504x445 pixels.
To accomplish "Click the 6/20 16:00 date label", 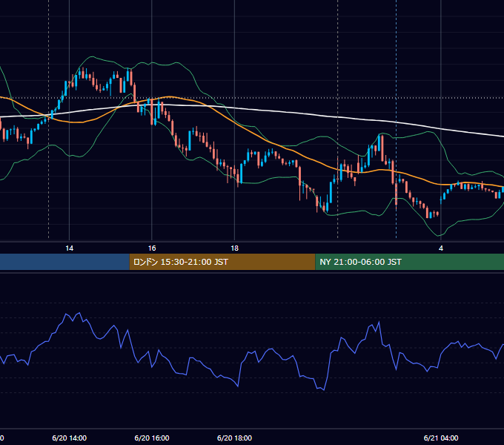I will (152, 438).
